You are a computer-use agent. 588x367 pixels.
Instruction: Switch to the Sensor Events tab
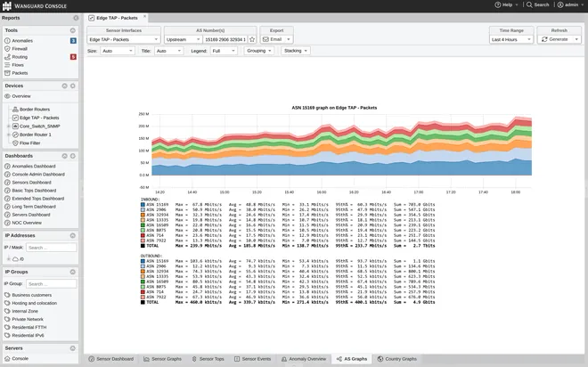(252, 359)
